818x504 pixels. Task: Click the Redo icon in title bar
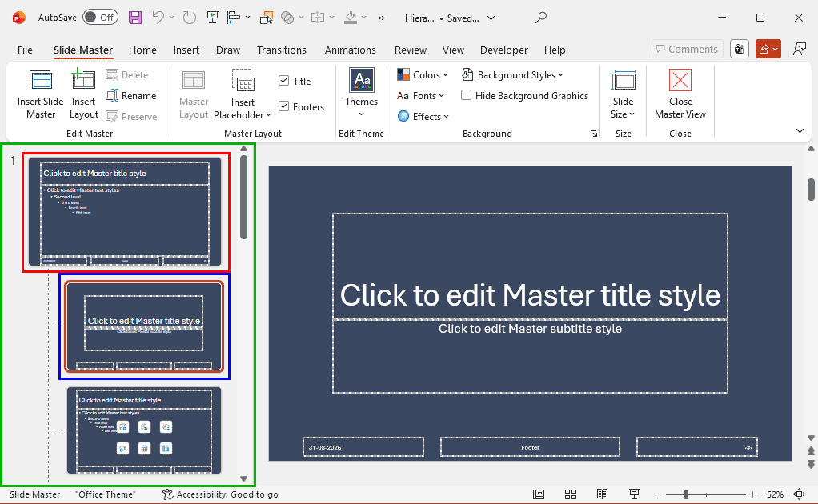[190, 18]
